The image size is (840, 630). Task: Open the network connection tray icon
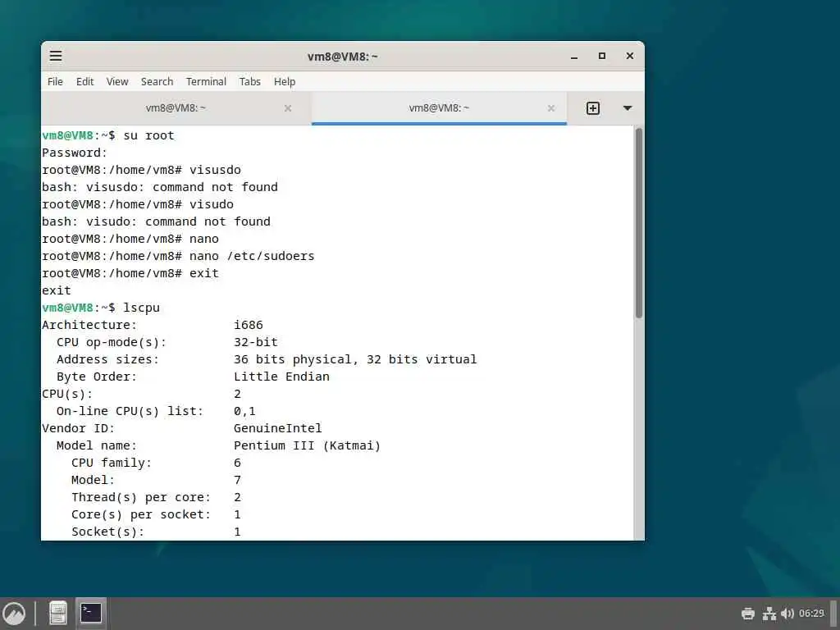point(769,614)
